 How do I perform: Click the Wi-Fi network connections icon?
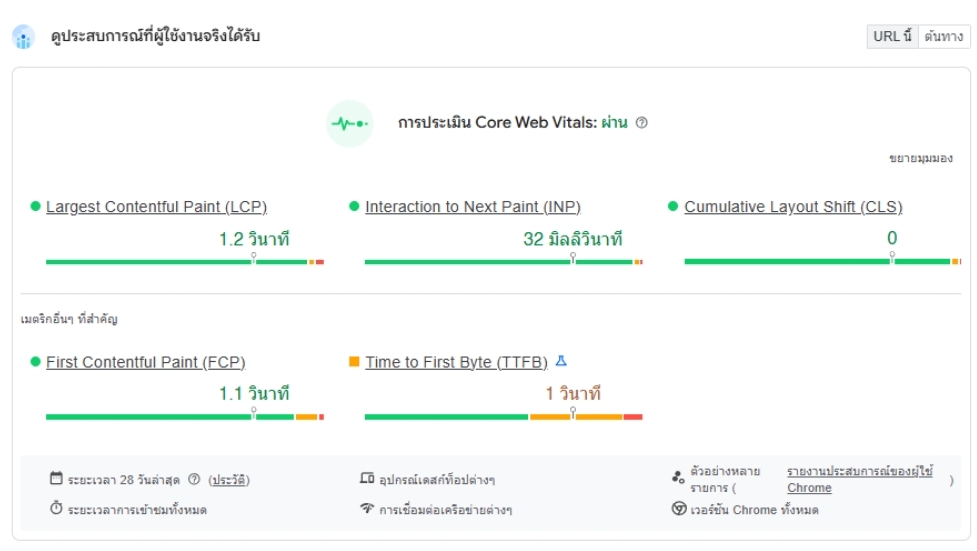[367, 509]
